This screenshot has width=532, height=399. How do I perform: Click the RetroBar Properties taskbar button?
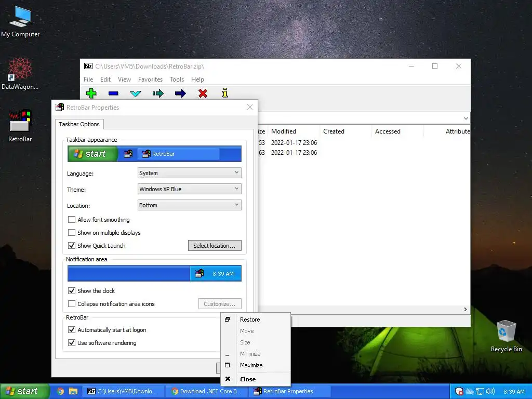pyautogui.click(x=289, y=391)
